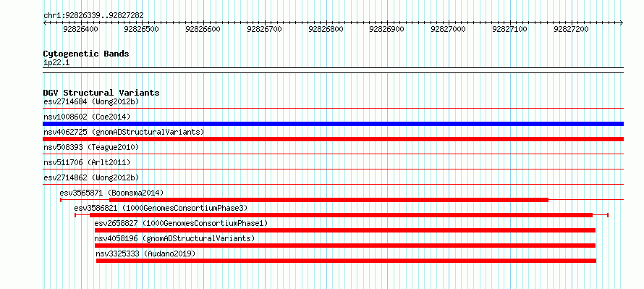Viewport: 644px width, 289px height.
Task: Open esv2658827 1000GenomesConsortiumPhase1 entry
Action: click(181, 223)
